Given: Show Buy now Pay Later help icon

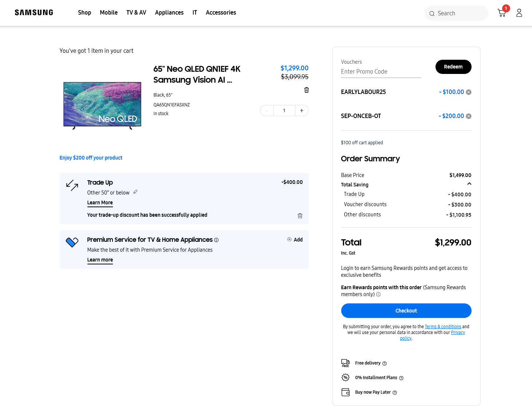Looking at the screenshot, I should click(395, 393).
